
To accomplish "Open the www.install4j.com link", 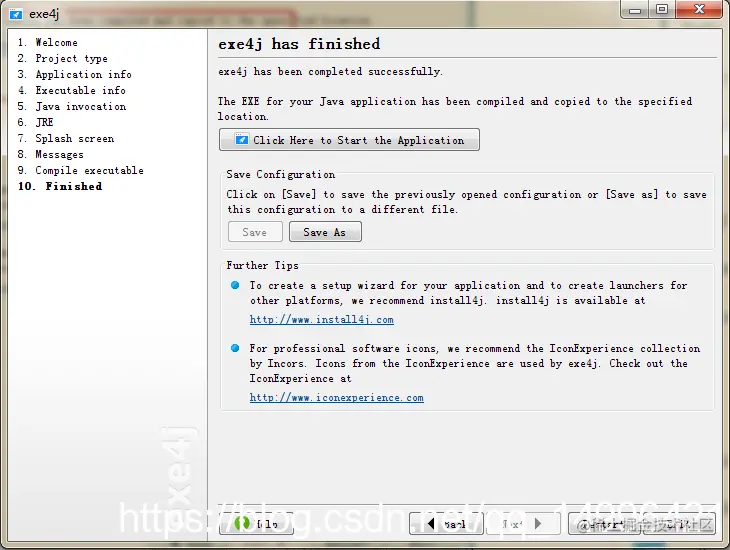I will coord(322,319).
